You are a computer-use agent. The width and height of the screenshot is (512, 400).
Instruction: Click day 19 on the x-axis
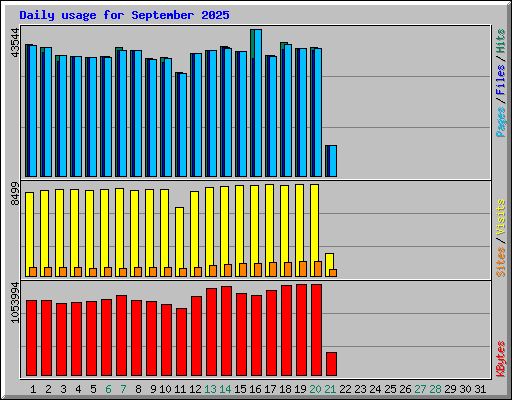click(x=300, y=389)
